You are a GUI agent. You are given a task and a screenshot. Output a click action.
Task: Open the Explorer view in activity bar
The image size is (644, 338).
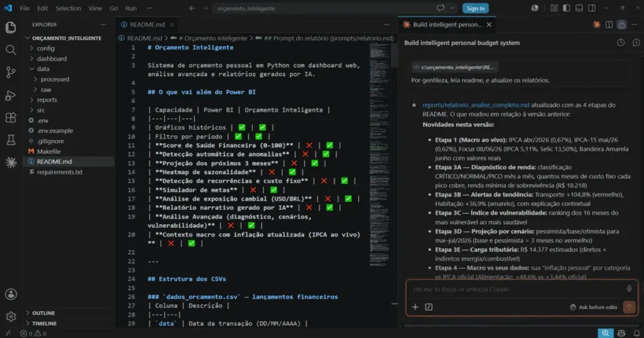coord(11,28)
